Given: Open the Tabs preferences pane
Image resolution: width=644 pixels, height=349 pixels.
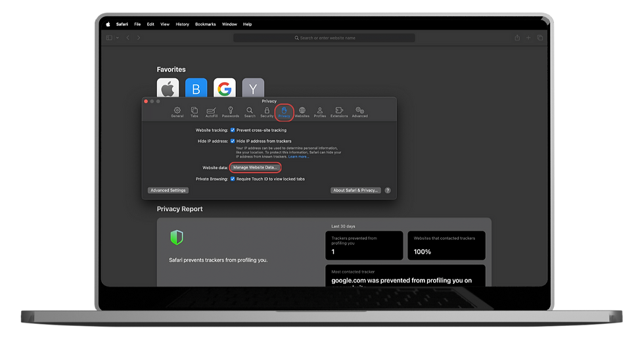Looking at the screenshot, I should coord(195,112).
